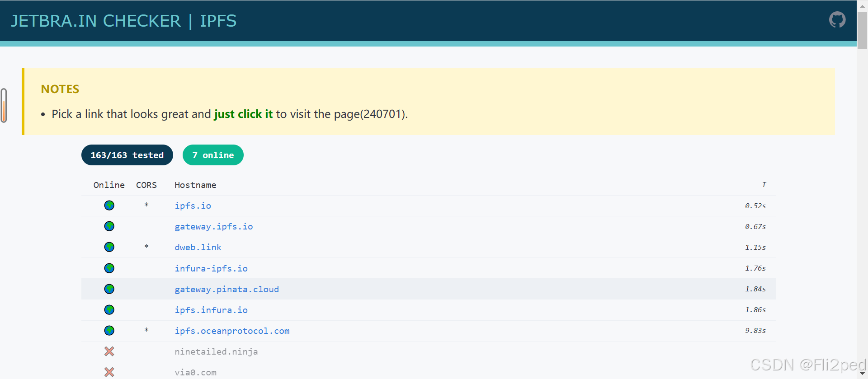Click the 0.52s response time

tap(755, 206)
